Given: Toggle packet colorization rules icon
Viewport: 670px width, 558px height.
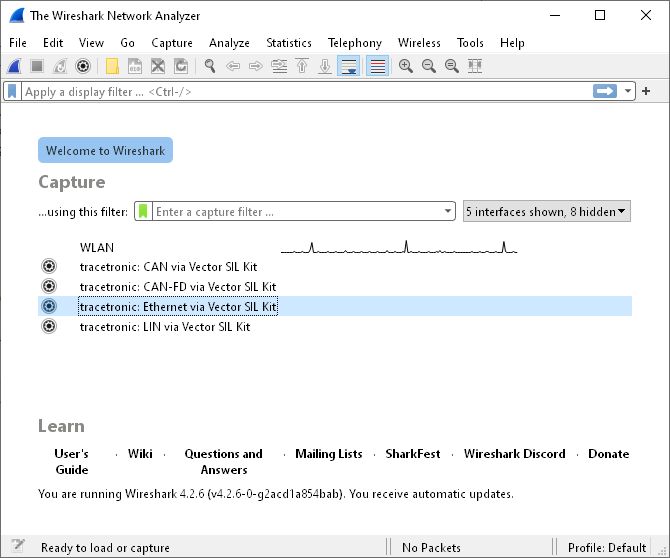Looking at the screenshot, I should pos(378,66).
